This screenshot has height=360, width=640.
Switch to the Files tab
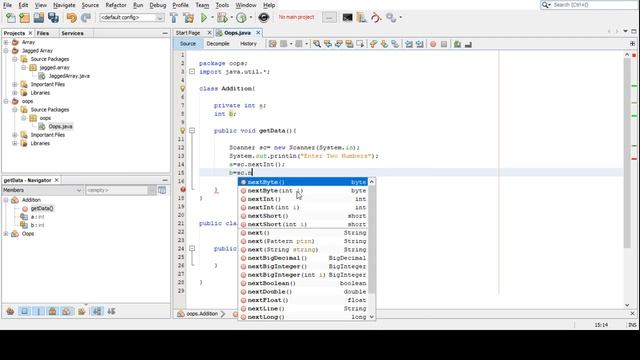click(x=43, y=33)
